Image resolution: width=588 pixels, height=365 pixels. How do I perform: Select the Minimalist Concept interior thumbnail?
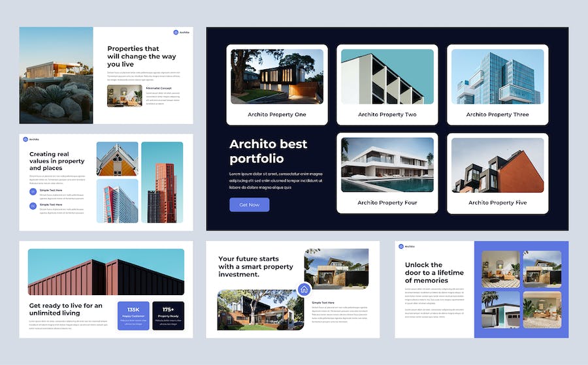[124, 96]
